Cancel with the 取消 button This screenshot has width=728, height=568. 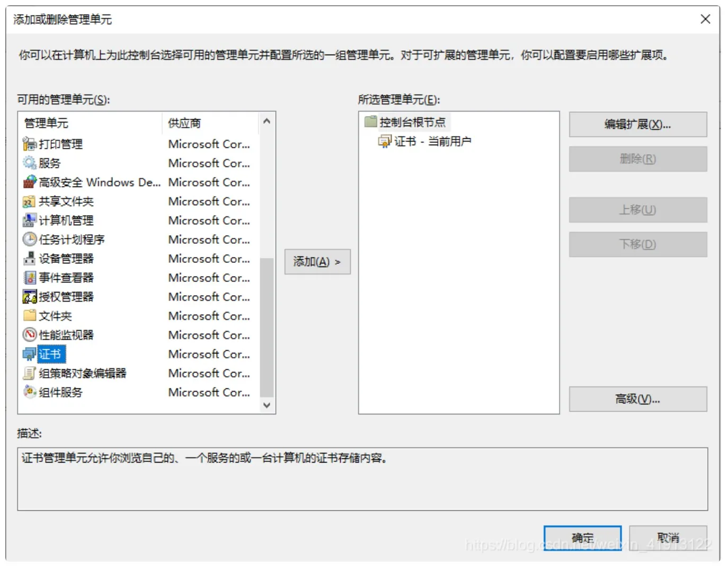click(668, 538)
